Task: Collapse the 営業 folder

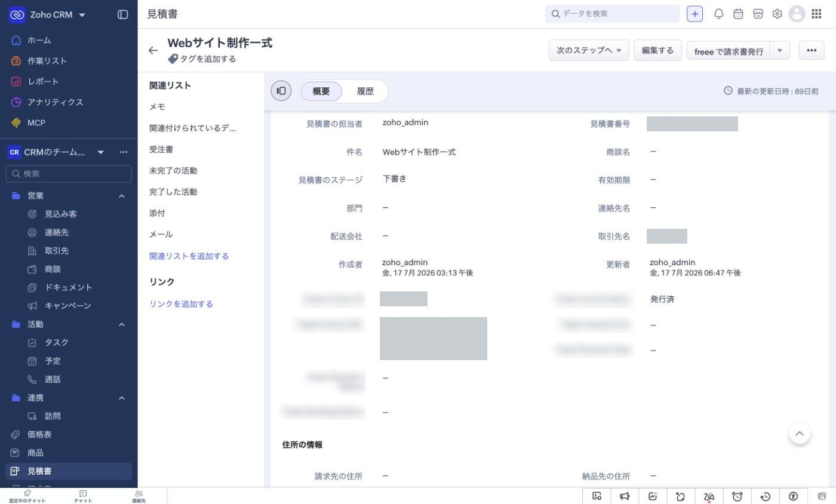Action: (121, 196)
